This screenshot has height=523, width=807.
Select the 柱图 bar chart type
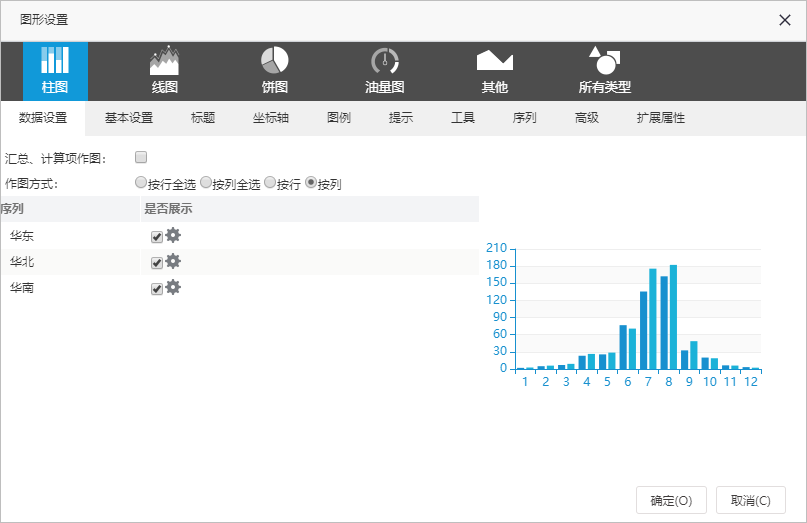(55, 71)
